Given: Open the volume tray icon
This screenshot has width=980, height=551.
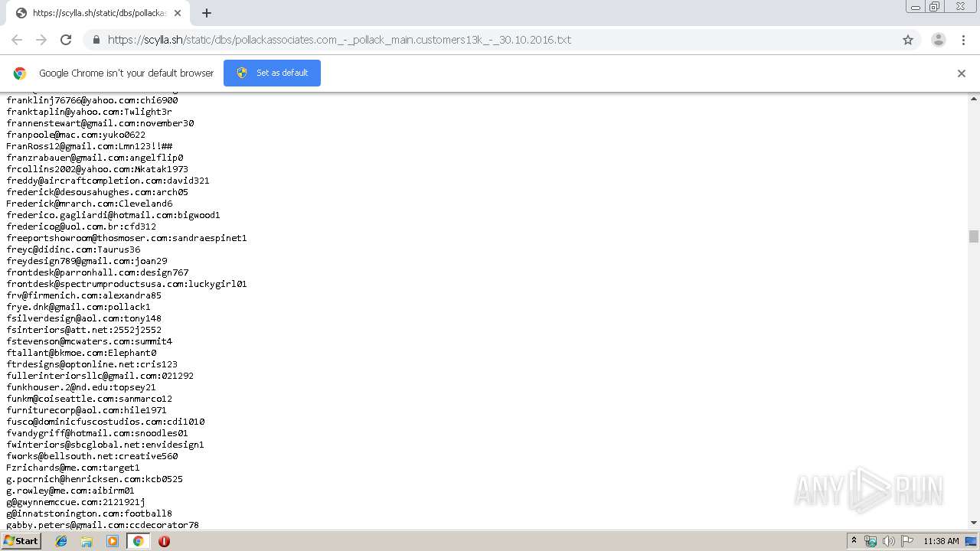Looking at the screenshot, I should (888, 541).
